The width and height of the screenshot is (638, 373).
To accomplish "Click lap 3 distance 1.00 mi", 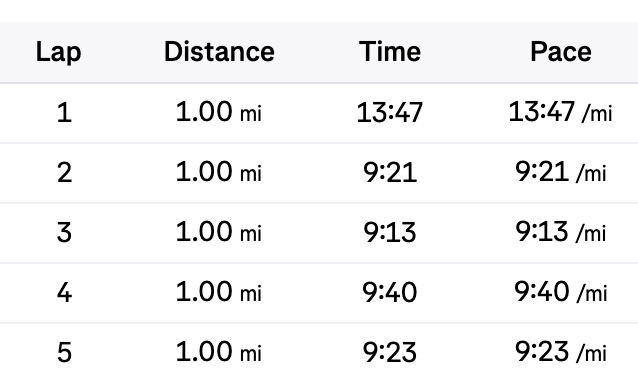I will [x=219, y=231].
